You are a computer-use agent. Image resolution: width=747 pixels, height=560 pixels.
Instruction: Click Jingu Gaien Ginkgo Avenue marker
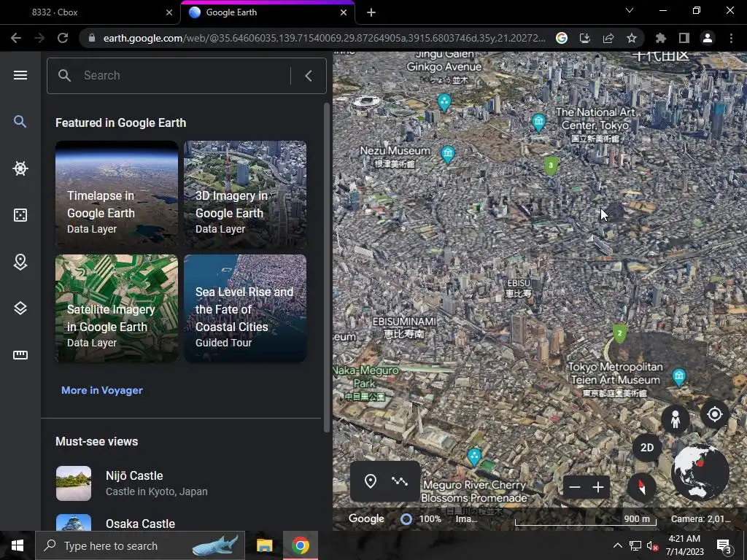pos(444,102)
